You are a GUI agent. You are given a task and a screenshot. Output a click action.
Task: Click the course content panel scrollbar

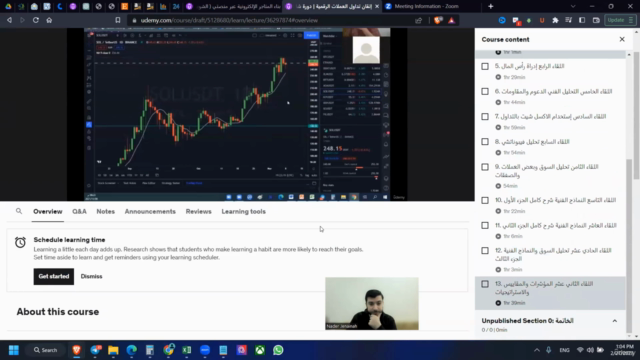tap(629, 245)
